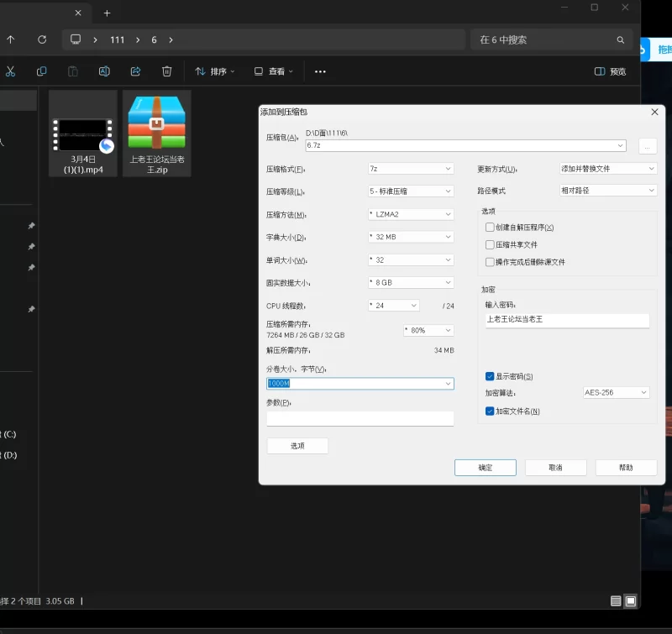
Task: Click the rename icon in toolbar
Action: pos(104,71)
